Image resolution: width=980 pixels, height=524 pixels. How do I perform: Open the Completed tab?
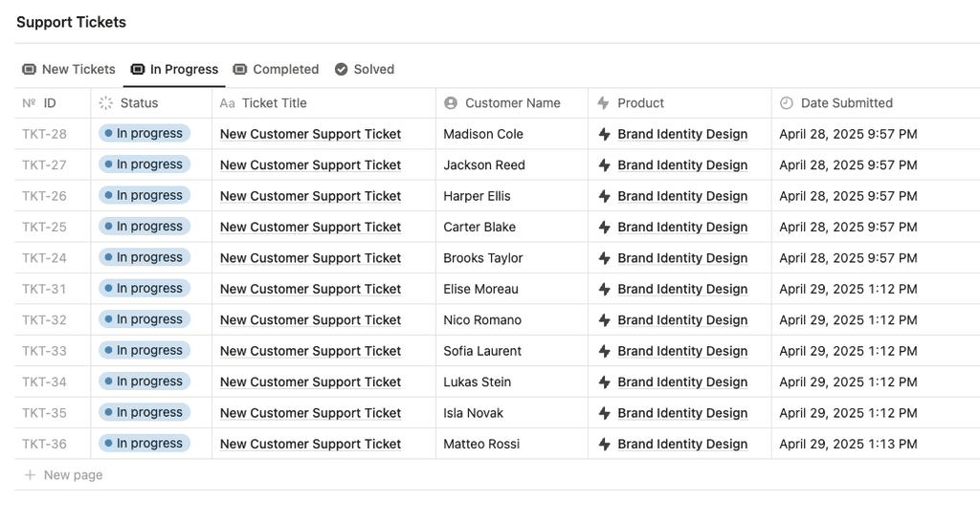276,70
